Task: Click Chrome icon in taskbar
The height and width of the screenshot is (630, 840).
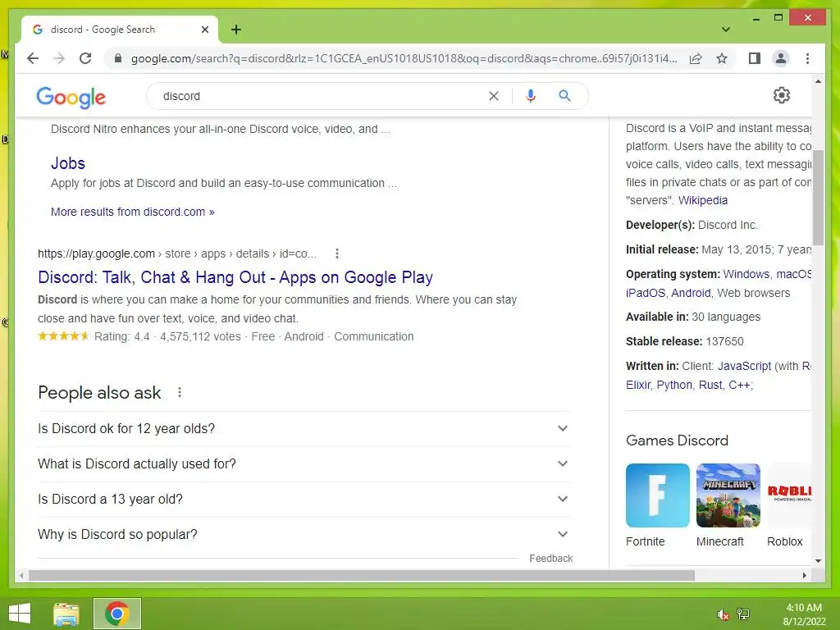Action: (x=117, y=614)
